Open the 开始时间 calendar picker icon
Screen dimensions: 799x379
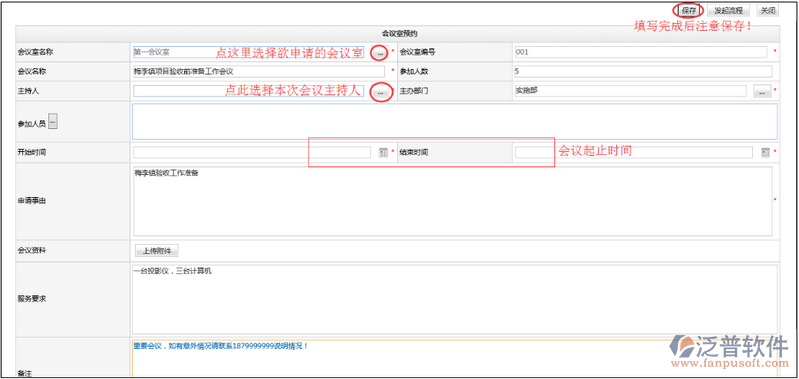(383, 152)
